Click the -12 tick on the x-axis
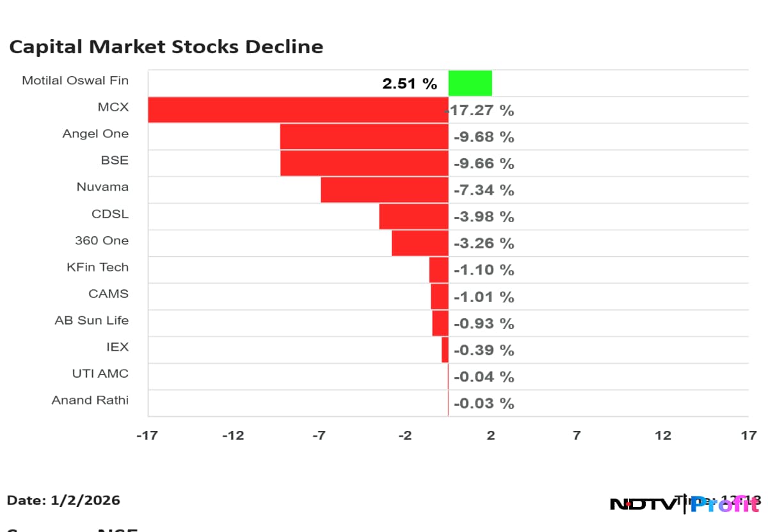This screenshot has height=532, width=768. tap(232, 436)
